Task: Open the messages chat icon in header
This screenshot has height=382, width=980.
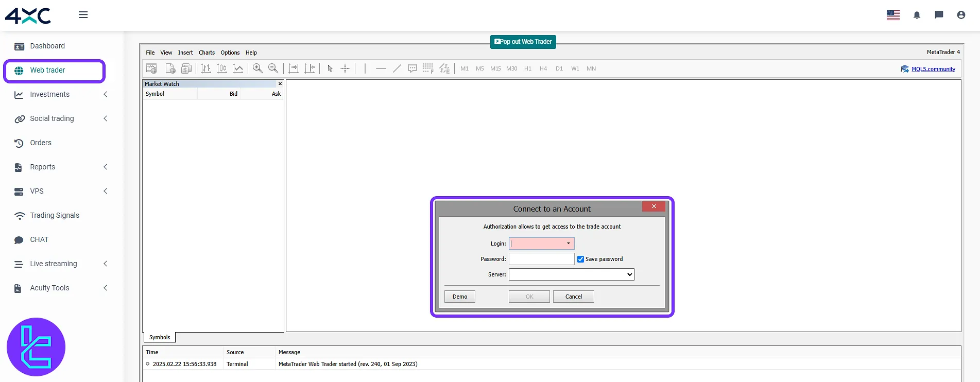Action: (939, 15)
